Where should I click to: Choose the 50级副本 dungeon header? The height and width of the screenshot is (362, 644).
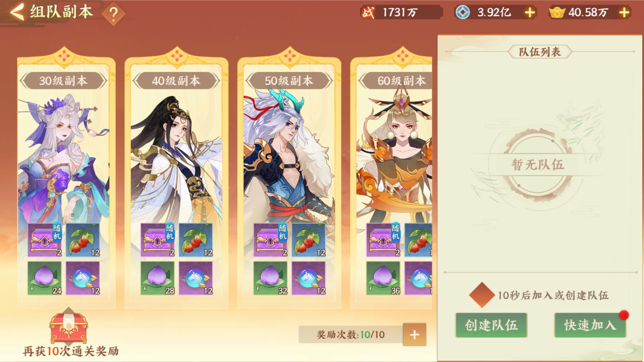click(289, 81)
